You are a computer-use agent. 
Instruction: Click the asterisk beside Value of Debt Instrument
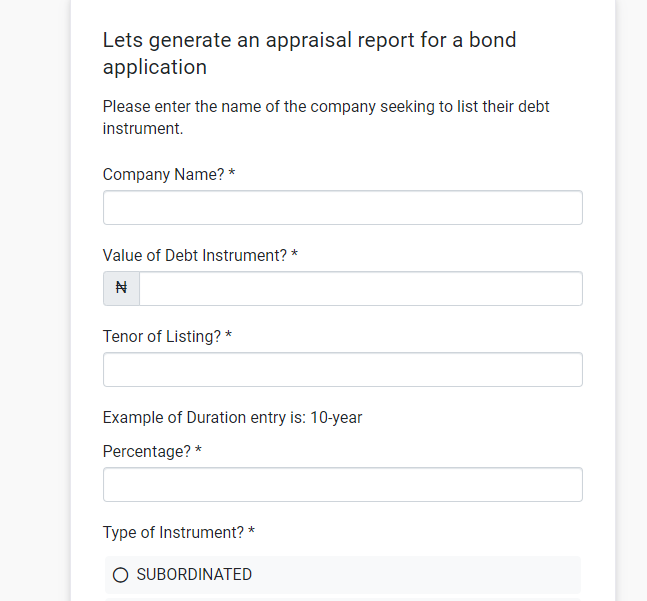pos(294,254)
